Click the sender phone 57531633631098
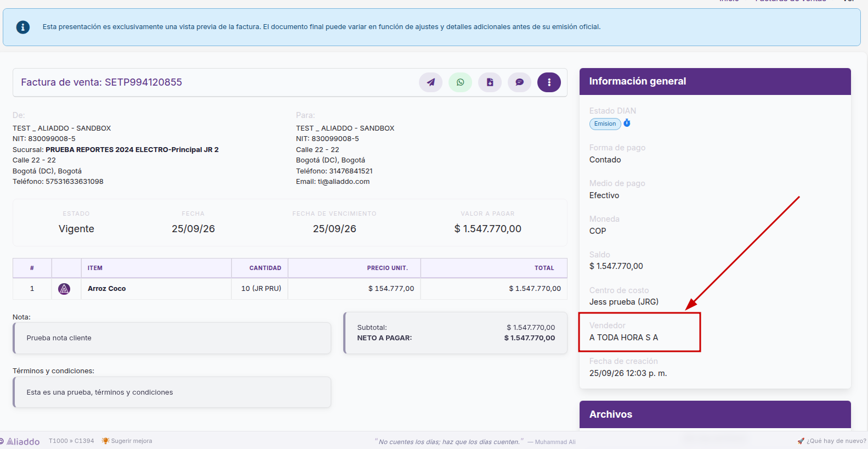Image resolution: width=868 pixels, height=449 pixels. click(75, 182)
